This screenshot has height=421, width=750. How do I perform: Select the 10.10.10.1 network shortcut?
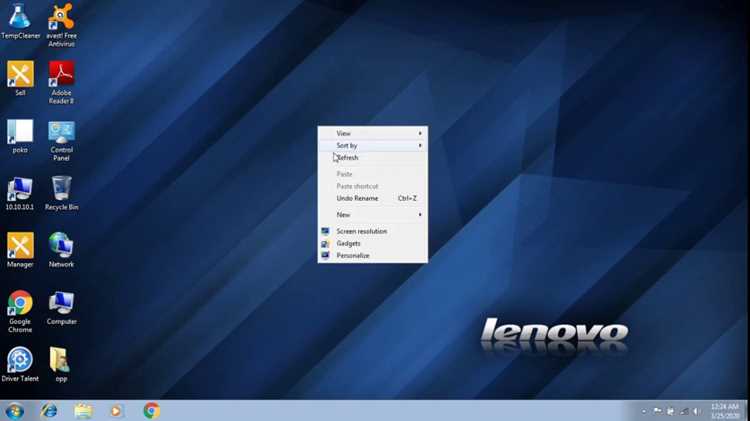[20, 193]
